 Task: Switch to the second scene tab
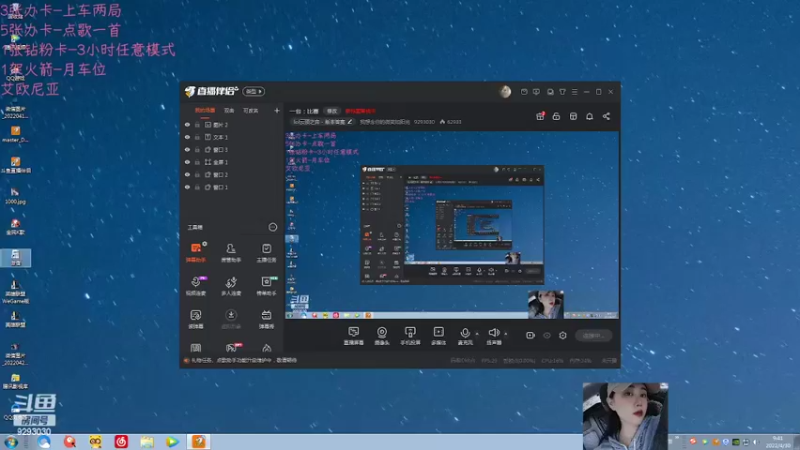229,111
